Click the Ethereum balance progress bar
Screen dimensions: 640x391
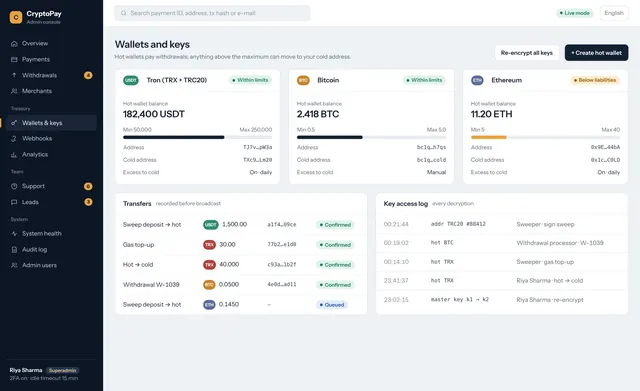tap(545, 137)
